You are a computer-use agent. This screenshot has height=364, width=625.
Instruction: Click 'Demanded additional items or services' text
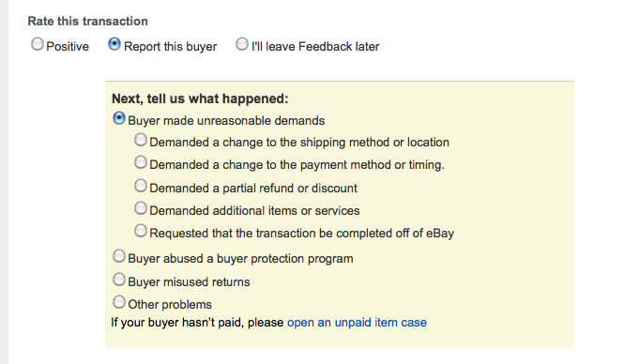[x=254, y=210]
